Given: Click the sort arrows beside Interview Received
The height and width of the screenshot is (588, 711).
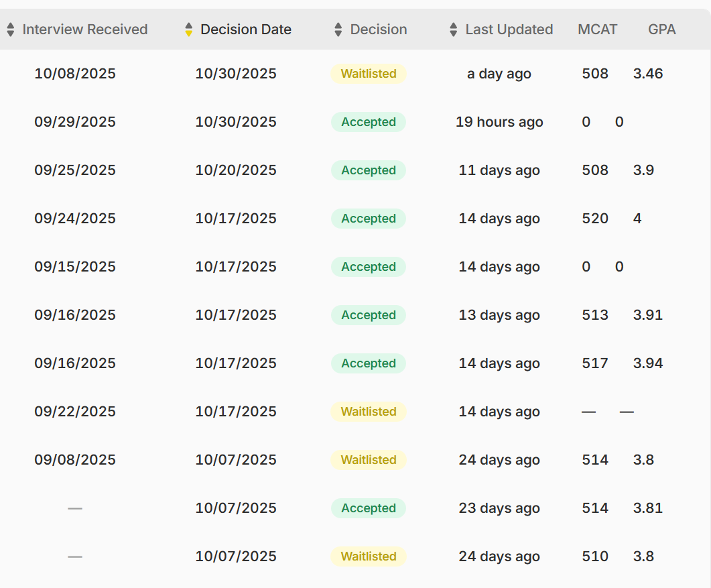Looking at the screenshot, I should [x=10, y=30].
